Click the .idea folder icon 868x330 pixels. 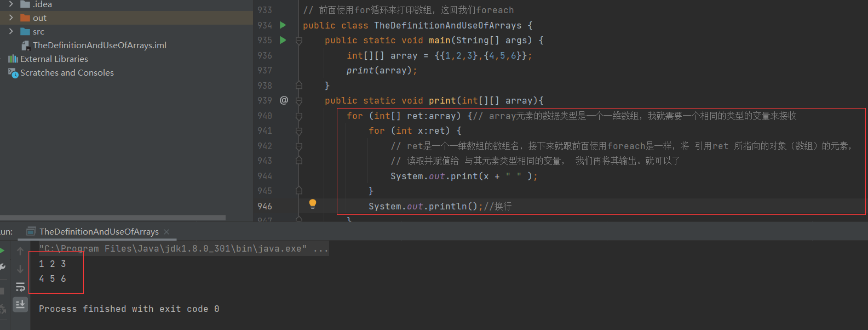point(25,4)
